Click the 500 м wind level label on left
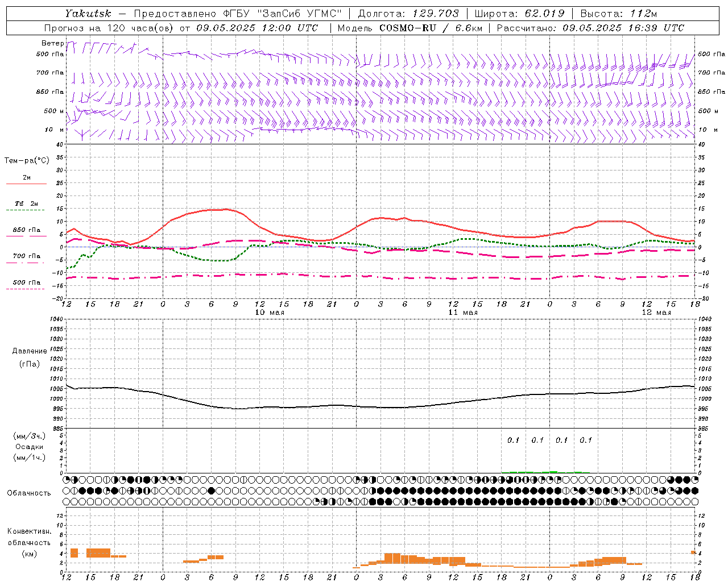Image resolution: width=728 pixels, height=582 pixels. 54,111
